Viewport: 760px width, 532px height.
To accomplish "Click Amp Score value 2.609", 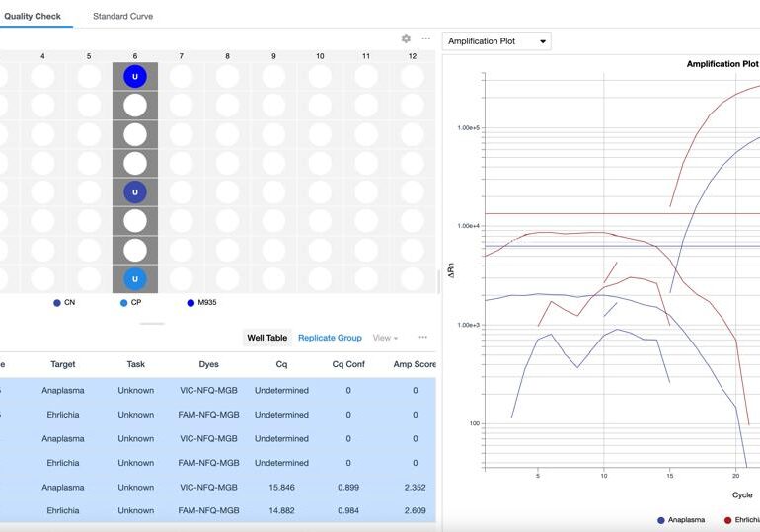I will tap(415, 510).
